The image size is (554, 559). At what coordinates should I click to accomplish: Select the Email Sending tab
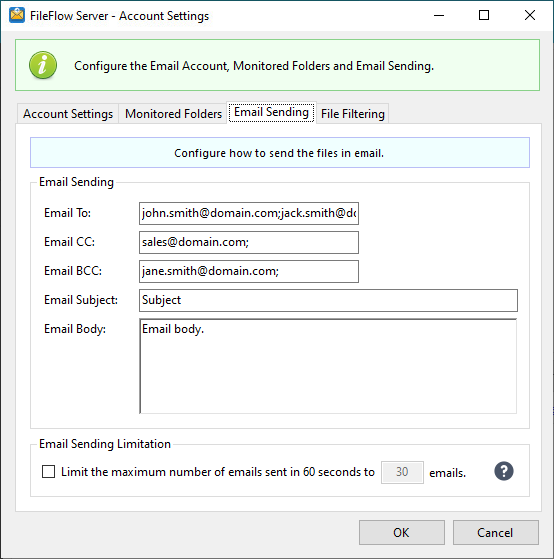(271, 112)
